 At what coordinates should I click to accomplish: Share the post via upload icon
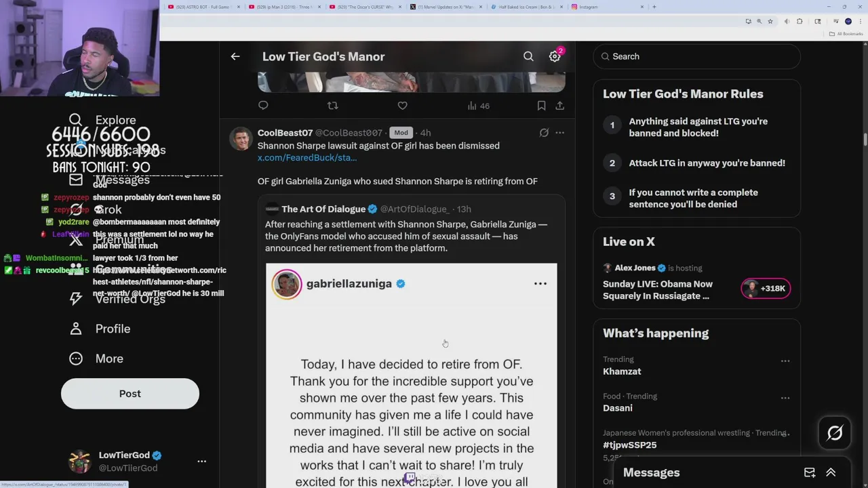click(559, 106)
